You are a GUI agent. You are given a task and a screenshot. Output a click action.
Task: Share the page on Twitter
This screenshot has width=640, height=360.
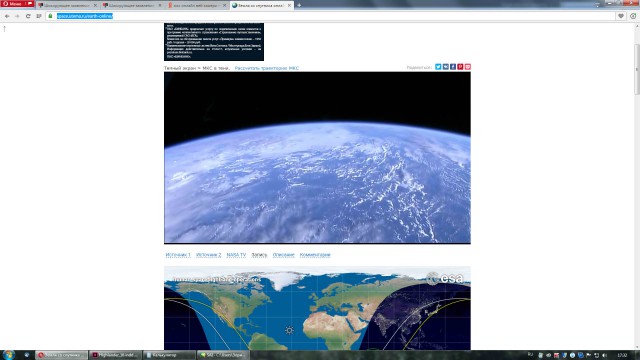click(x=438, y=67)
